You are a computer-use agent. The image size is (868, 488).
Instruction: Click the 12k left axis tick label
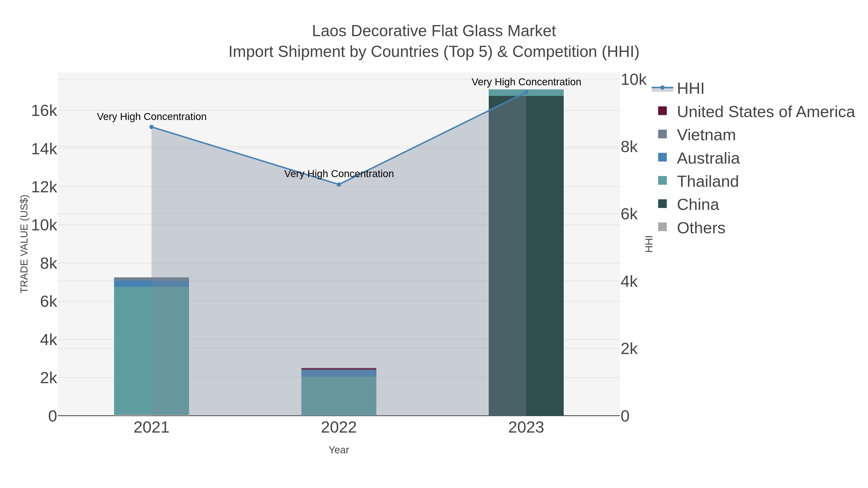pos(44,187)
